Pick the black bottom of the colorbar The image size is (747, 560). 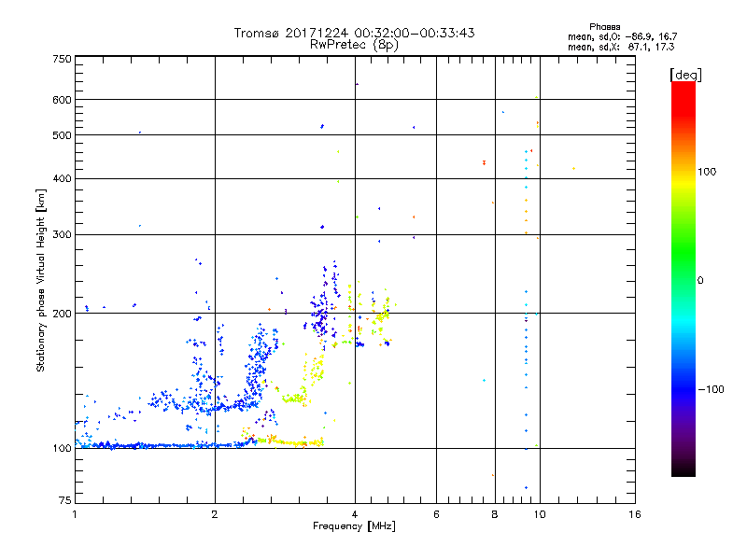point(683,471)
